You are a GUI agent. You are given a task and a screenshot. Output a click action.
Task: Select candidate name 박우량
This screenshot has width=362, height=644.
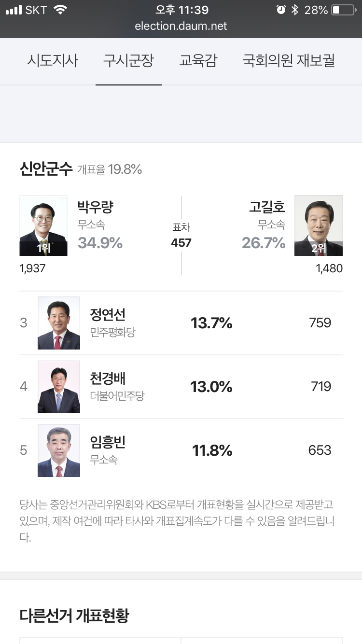[x=95, y=207]
